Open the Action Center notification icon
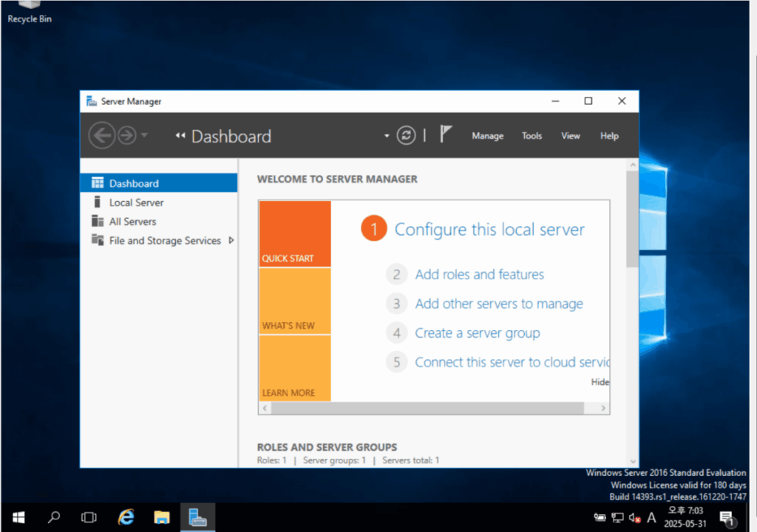The image size is (757, 532). click(727, 519)
